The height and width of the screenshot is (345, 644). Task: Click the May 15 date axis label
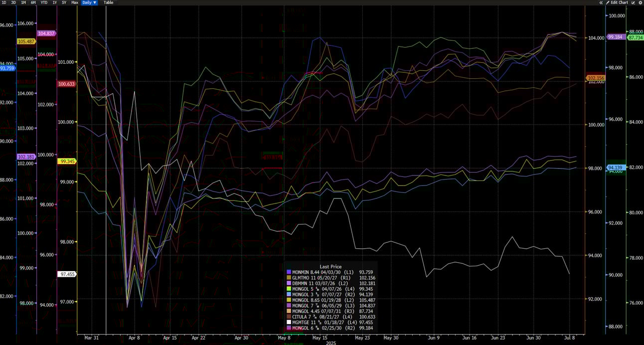coord(320,338)
